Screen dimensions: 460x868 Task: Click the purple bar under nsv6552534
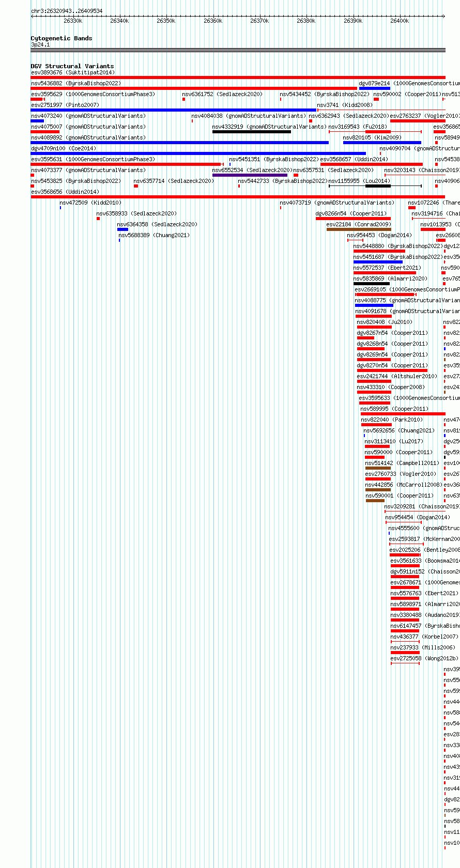point(250,175)
